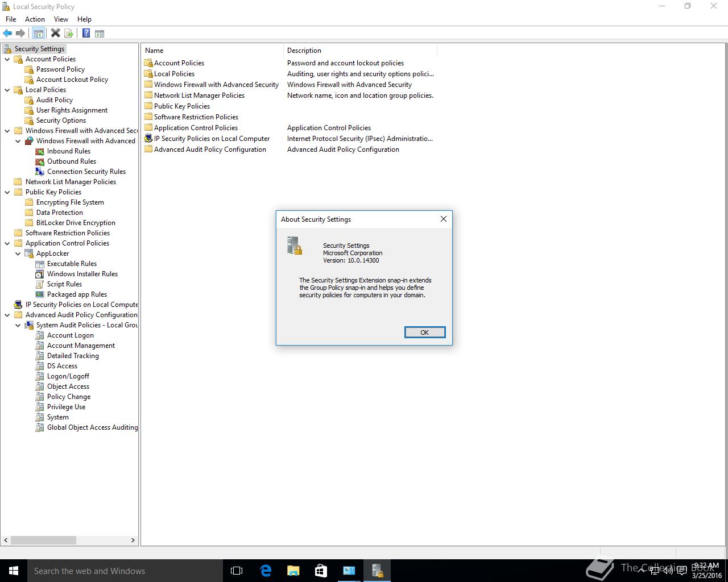Viewport: 728px width, 582px height.
Task: Open Task View on taskbar
Action: coord(237,571)
